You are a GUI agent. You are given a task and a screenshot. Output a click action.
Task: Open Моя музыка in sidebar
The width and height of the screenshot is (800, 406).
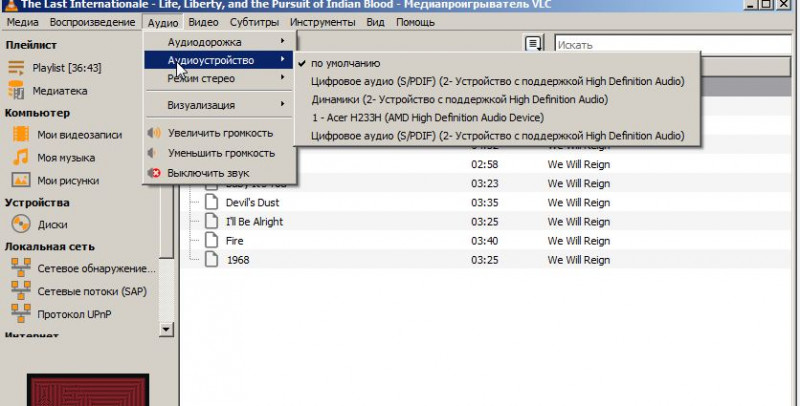click(x=66, y=158)
